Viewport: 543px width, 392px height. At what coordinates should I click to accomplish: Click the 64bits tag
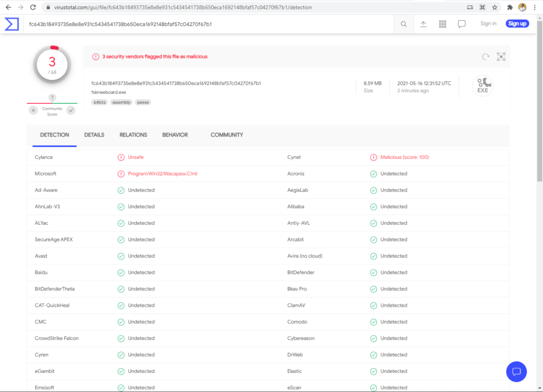tap(99, 102)
